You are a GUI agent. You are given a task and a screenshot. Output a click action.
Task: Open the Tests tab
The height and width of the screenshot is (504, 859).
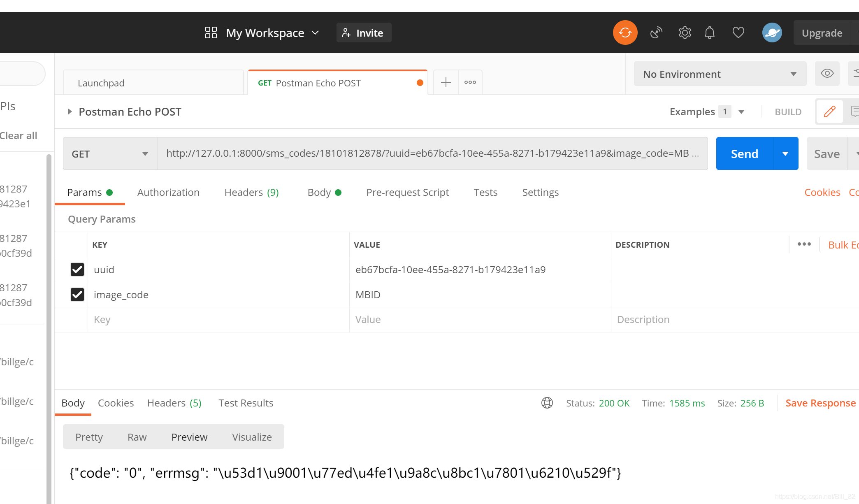(x=485, y=192)
